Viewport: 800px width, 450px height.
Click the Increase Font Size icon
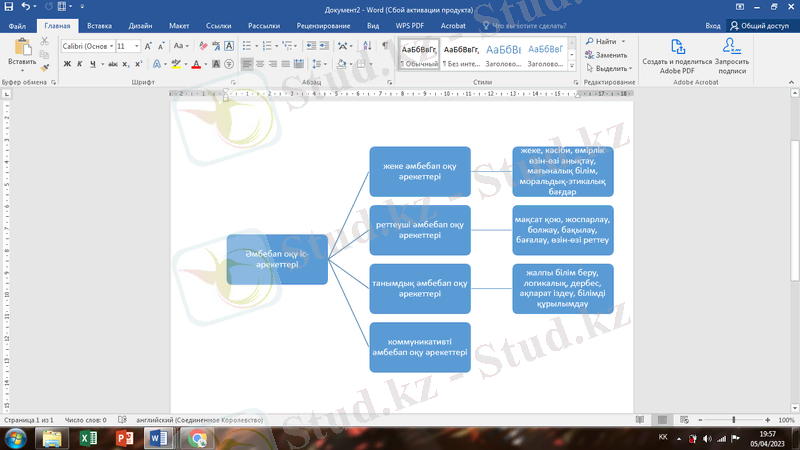(149, 46)
